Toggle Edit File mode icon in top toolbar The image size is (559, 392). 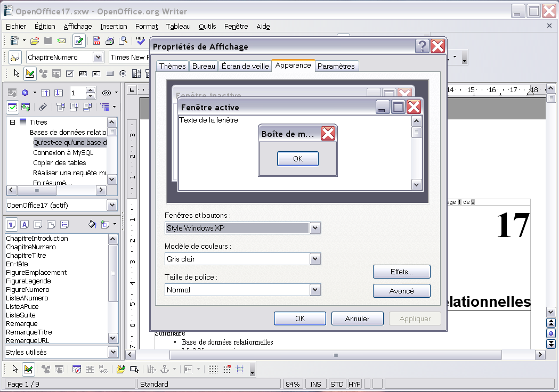[79, 41]
